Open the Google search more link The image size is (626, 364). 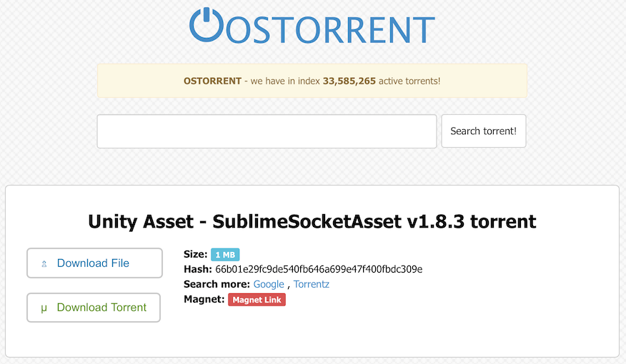point(269,284)
